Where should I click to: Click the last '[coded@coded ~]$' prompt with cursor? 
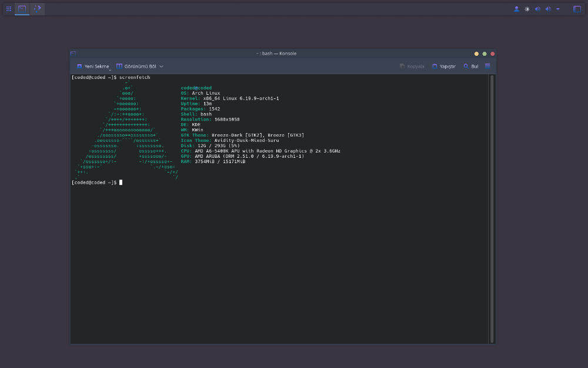coord(97,183)
